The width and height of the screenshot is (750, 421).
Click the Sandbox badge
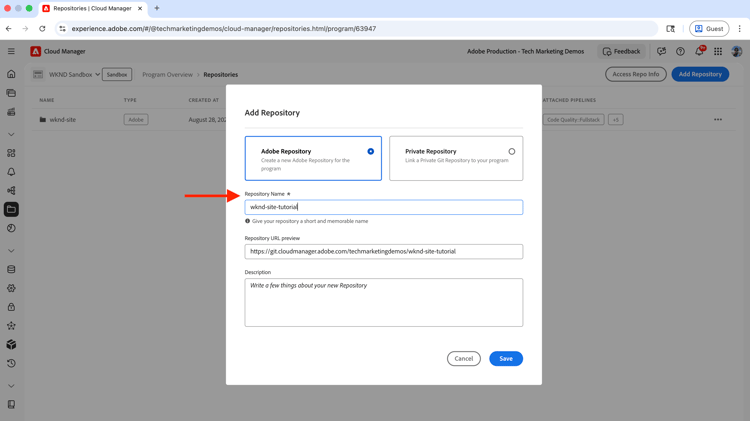pos(117,75)
